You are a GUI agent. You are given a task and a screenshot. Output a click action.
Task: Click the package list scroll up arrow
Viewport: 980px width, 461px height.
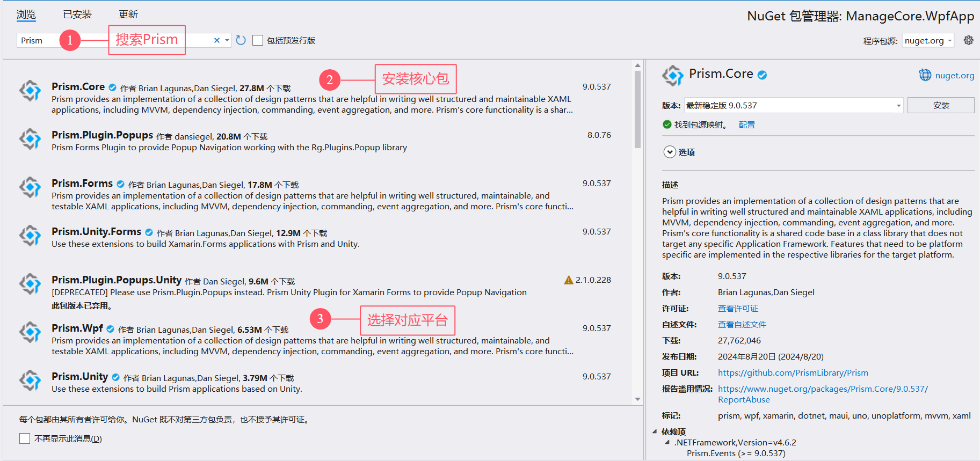click(637, 65)
